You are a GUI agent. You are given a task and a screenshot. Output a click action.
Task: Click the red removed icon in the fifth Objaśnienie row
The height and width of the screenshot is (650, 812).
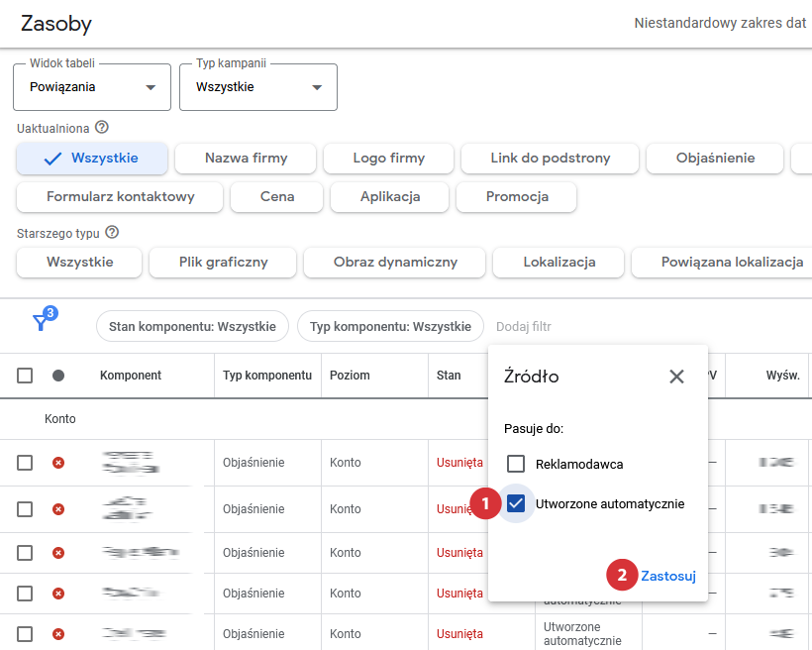[x=58, y=633]
